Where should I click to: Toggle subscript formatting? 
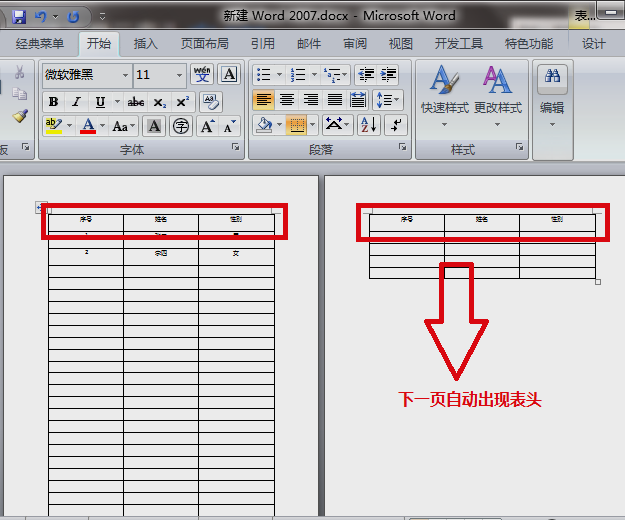[159, 102]
